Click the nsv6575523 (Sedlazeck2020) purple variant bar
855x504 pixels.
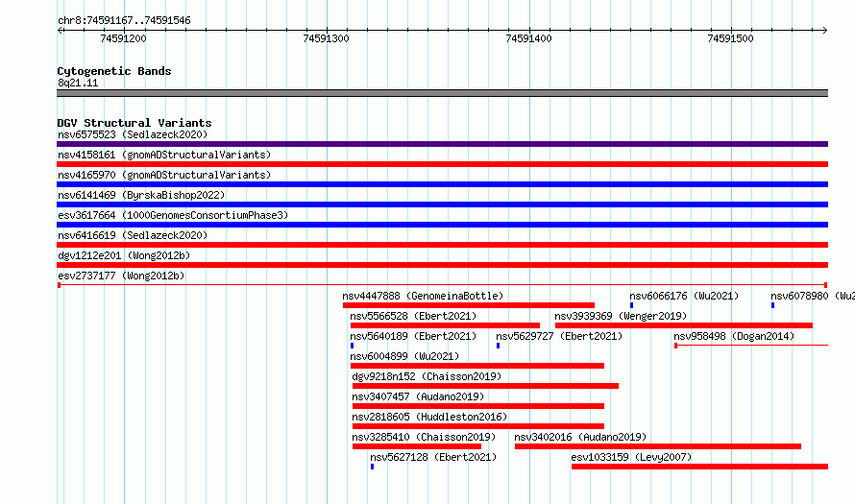coord(442,144)
